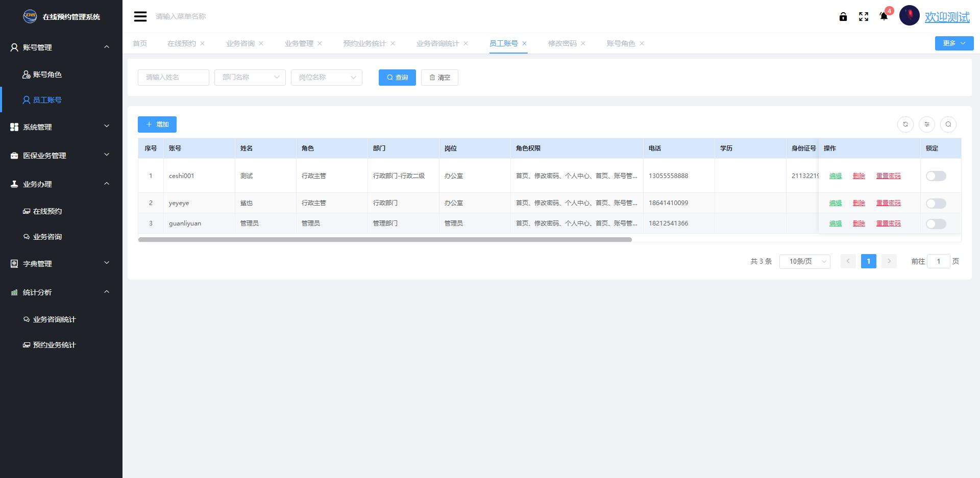Click the table horizontal scrollbar

click(x=385, y=239)
